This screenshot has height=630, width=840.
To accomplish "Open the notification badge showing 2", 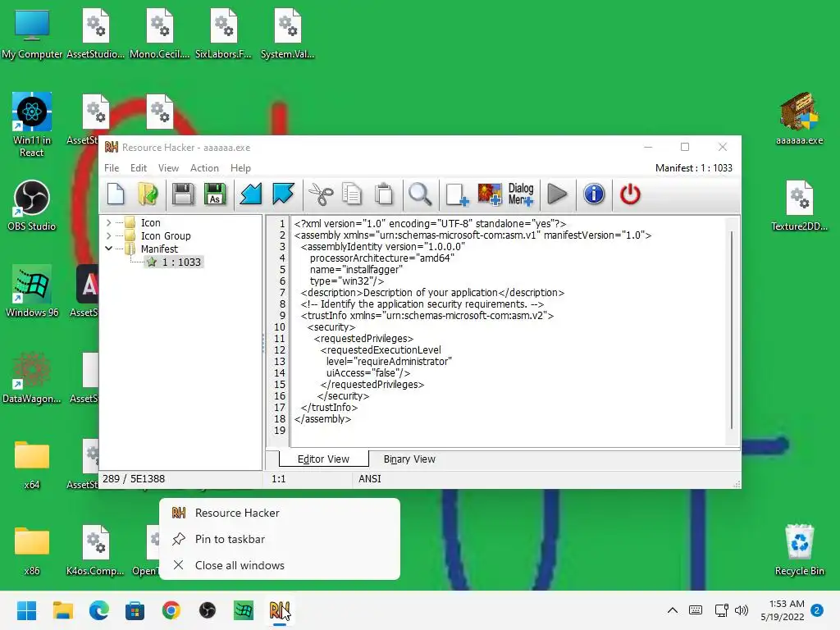I will point(817,610).
